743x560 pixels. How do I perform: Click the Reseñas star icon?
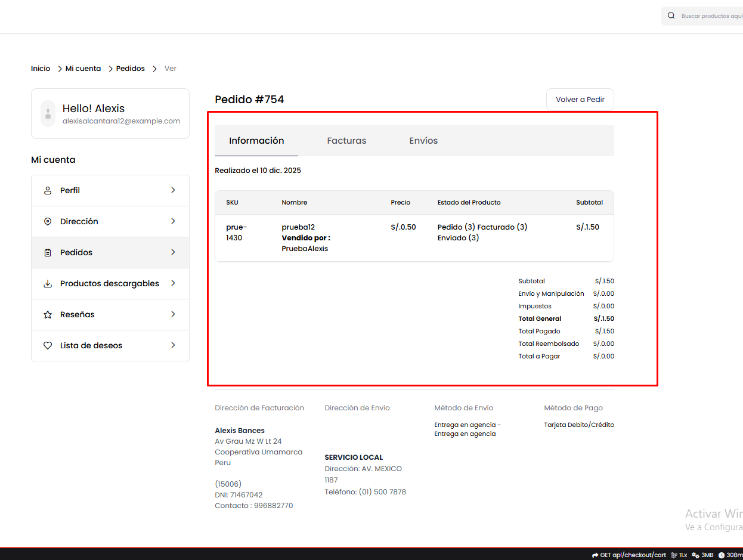pos(48,315)
